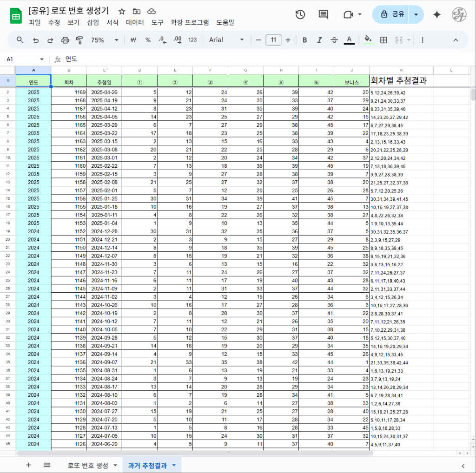This screenshot has width=476, height=473.
Task: Add a new sheet with plus button
Action: 28,465
